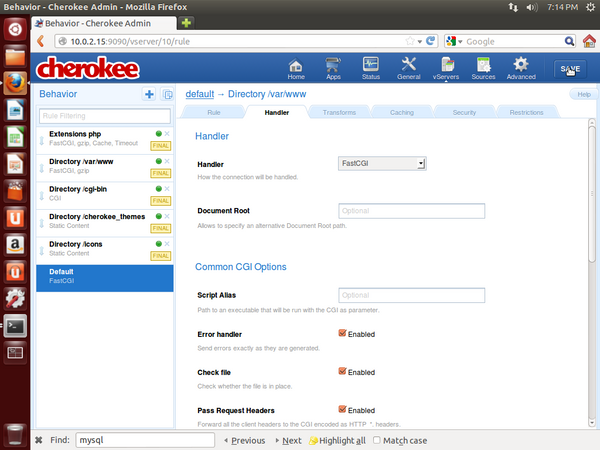Image resolution: width=600 pixels, height=450 pixels.
Task: Switch to the Security tab
Action: tap(464, 112)
